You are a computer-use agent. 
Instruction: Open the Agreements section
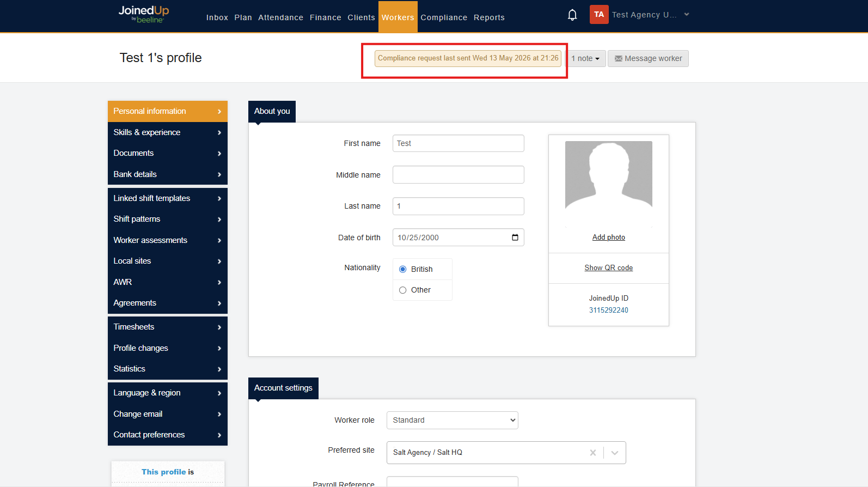pos(168,303)
